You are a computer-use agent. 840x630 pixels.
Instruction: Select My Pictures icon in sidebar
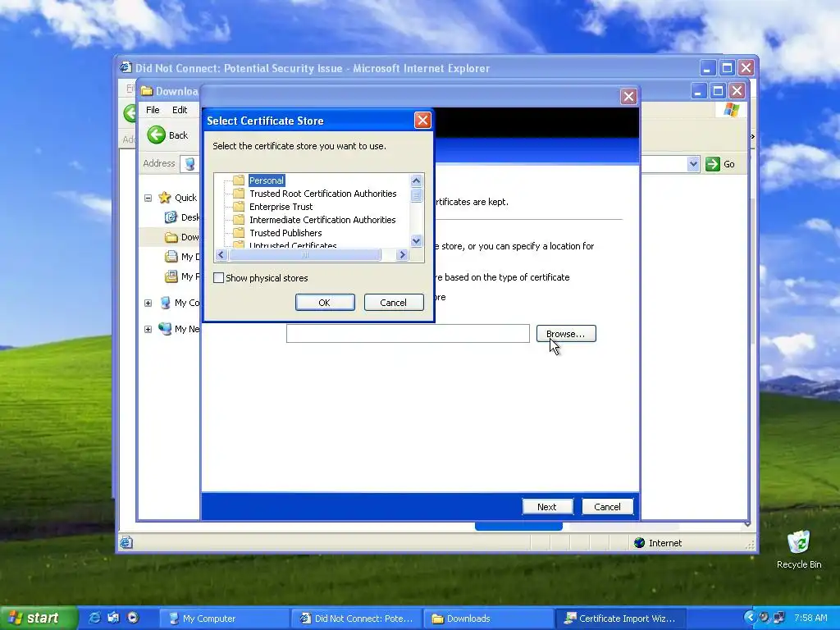[x=171, y=276]
